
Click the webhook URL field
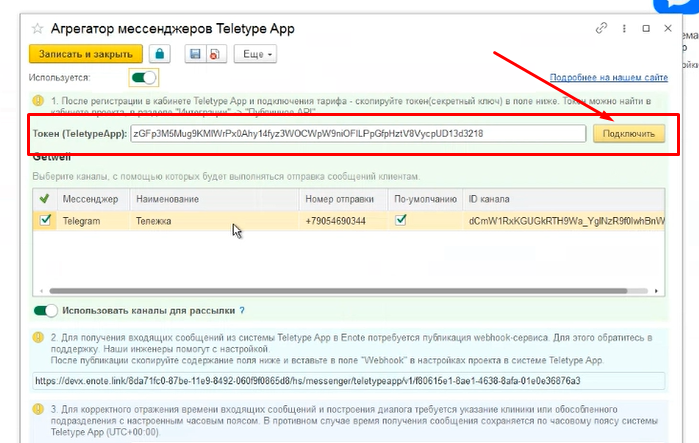(x=343, y=380)
